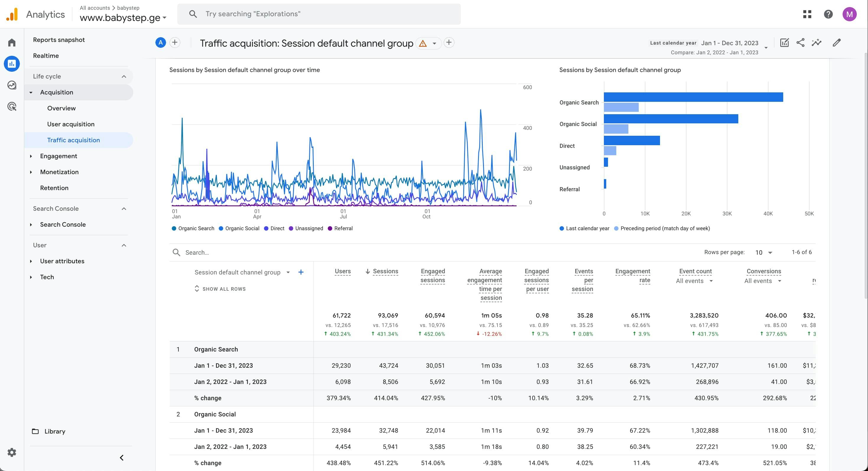Image resolution: width=868 pixels, height=471 pixels.
Task: Open the Insights sparkline icon
Action: (x=816, y=43)
